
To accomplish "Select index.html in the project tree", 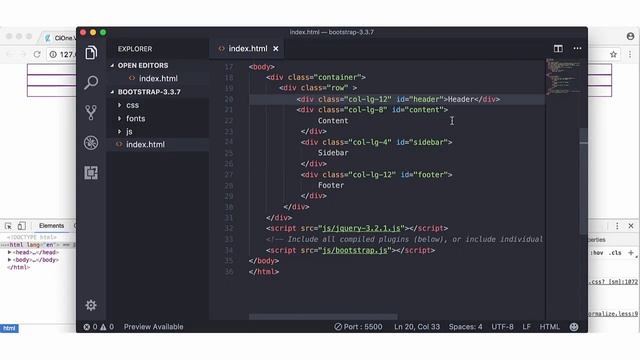I will pos(145,144).
